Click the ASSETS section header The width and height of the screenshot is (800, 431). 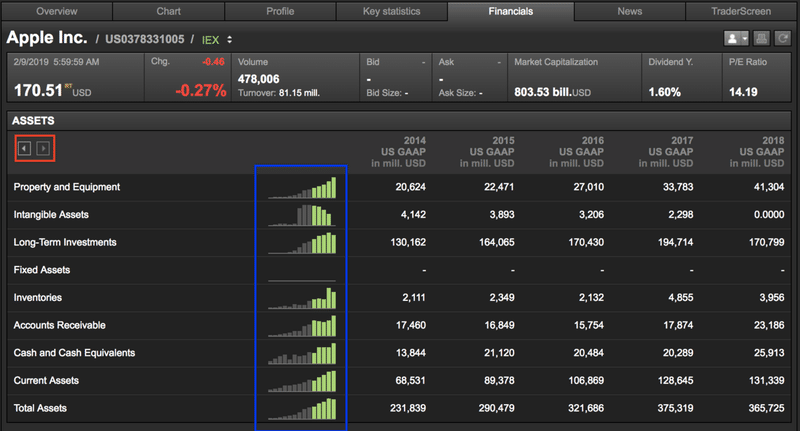pyautogui.click(x=33, y=120)
